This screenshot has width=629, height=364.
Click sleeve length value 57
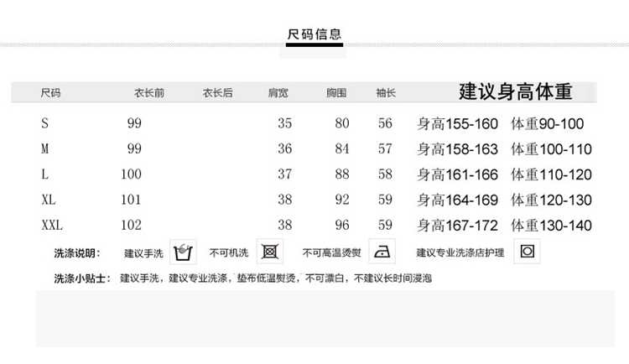pyautogui.click(x=385, y=149)
